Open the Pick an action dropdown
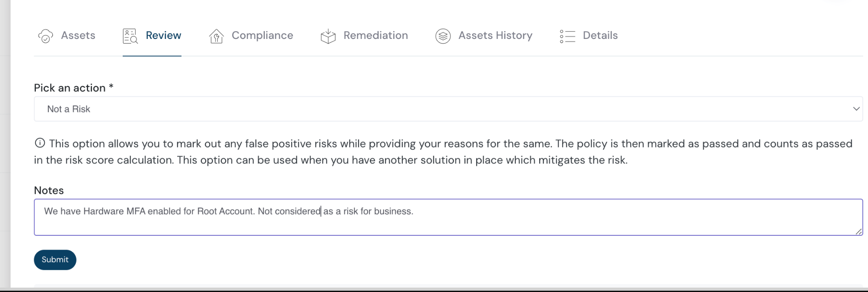 (448, 109)
